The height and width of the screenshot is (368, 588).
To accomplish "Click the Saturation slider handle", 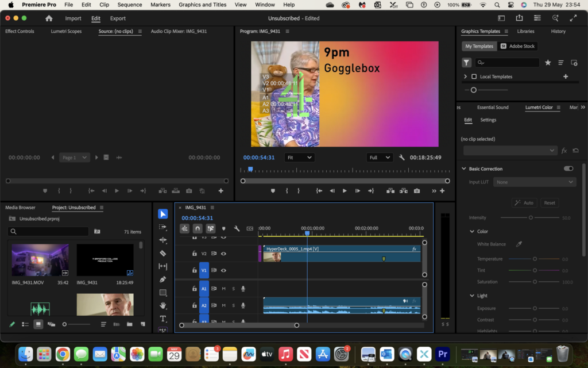I will 535,282.
